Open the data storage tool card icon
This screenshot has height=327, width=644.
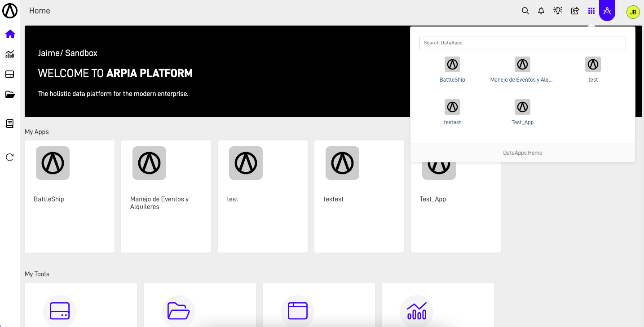60,311
